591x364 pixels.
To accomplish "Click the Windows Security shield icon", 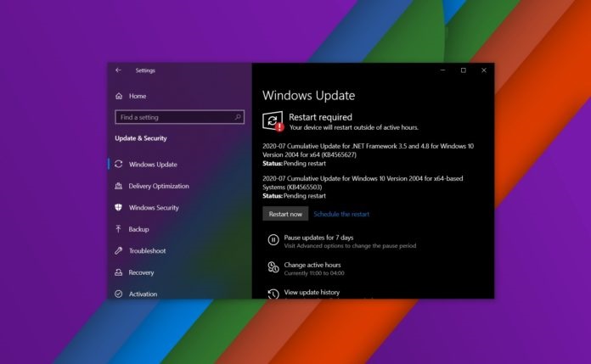I will click(118, 207).
